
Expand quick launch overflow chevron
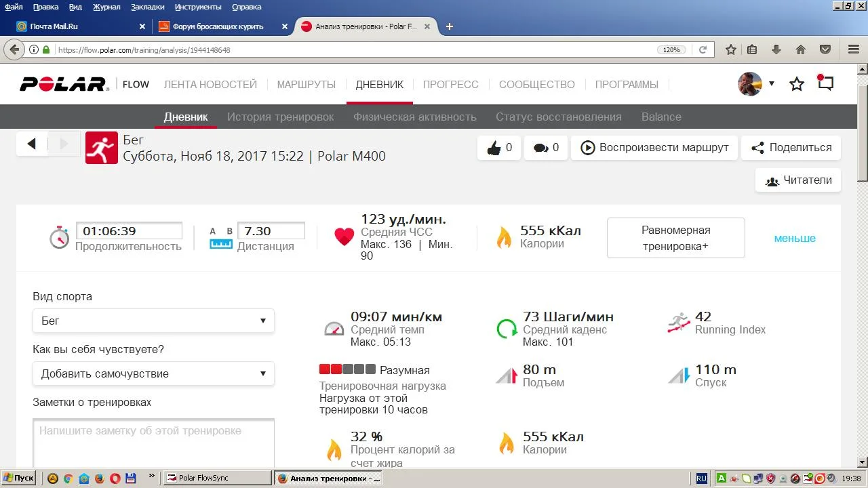point(151,476)
